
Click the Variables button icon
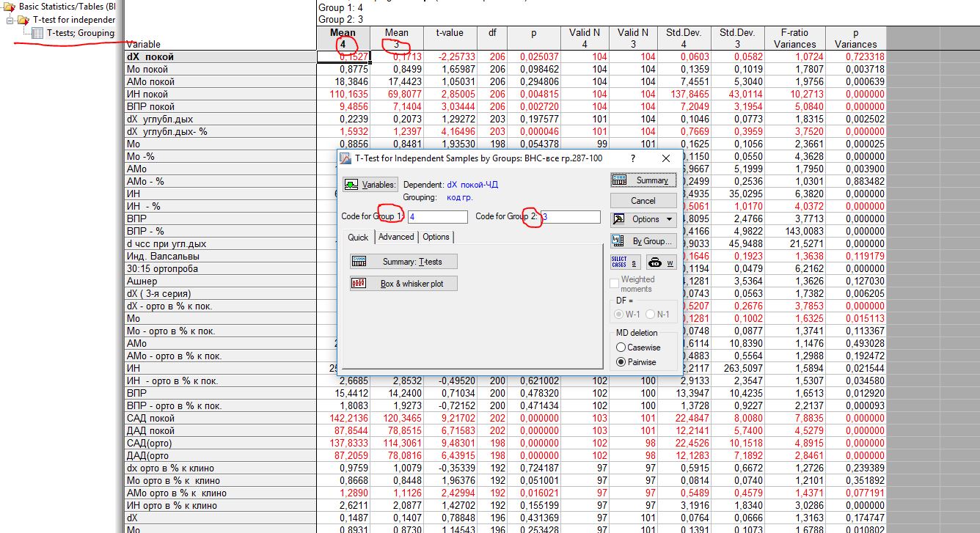point(351,185)
